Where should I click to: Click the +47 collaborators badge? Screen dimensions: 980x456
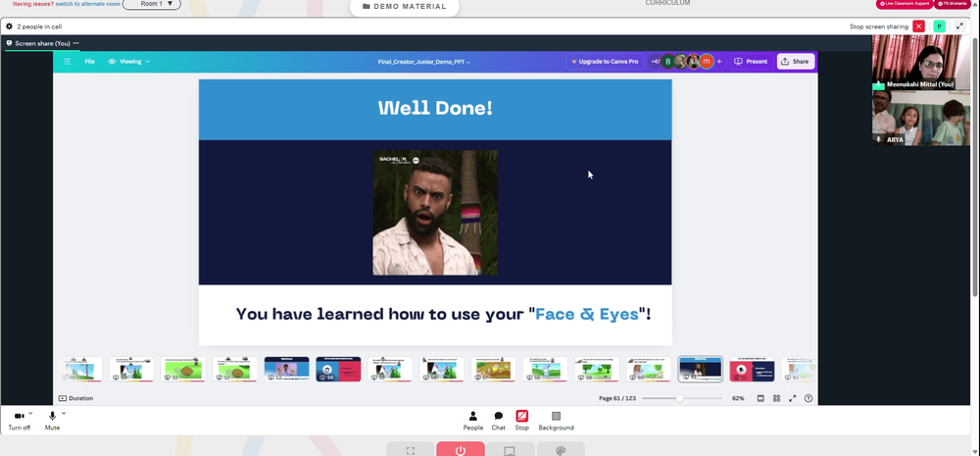pos(655,62)
